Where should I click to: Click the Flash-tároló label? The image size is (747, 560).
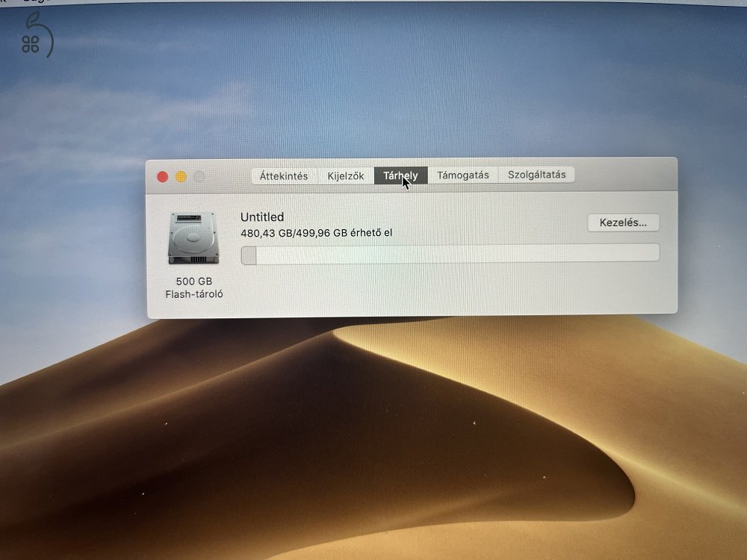point(194,294)
